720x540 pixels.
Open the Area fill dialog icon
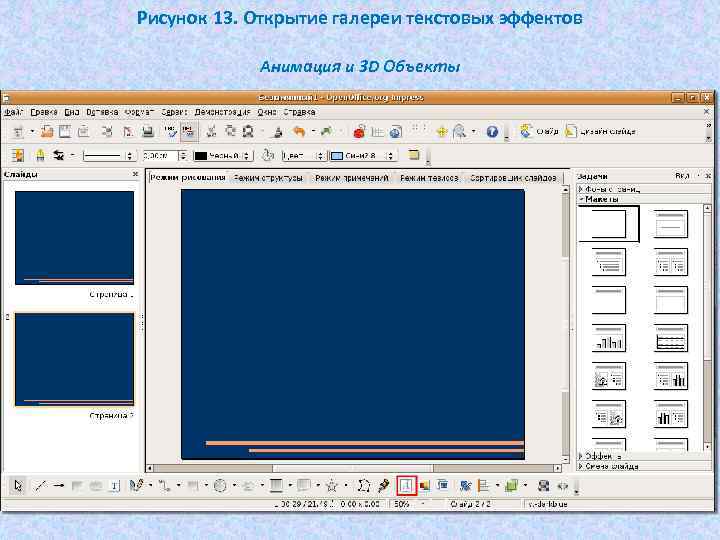[268, 155]
